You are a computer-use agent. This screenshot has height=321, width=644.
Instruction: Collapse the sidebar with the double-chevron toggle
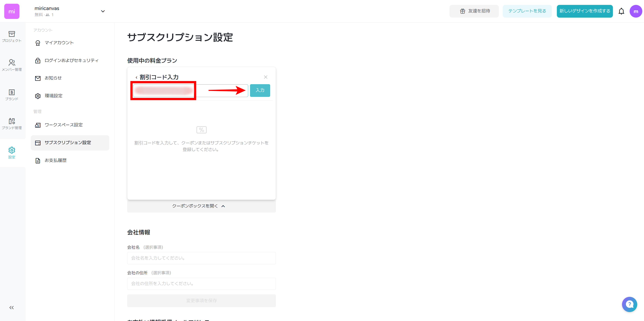click(11, 307)
